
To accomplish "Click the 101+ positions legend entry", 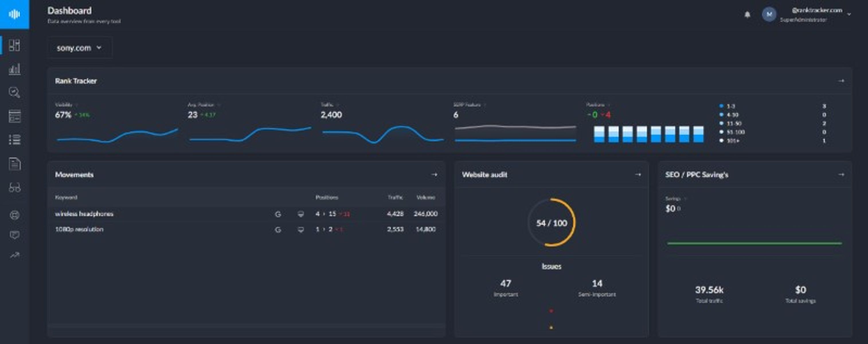I will (730, 141).
